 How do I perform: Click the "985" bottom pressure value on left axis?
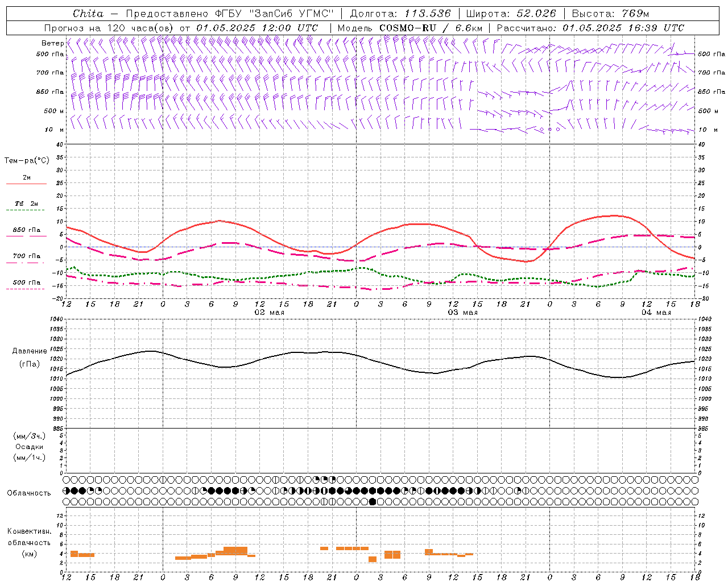tap(59, 429)
